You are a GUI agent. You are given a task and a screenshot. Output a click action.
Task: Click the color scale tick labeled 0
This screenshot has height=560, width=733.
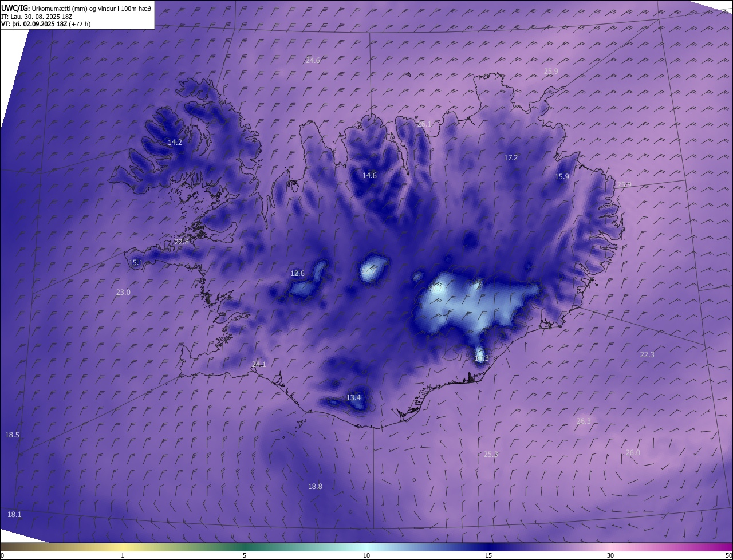point(2,555)
